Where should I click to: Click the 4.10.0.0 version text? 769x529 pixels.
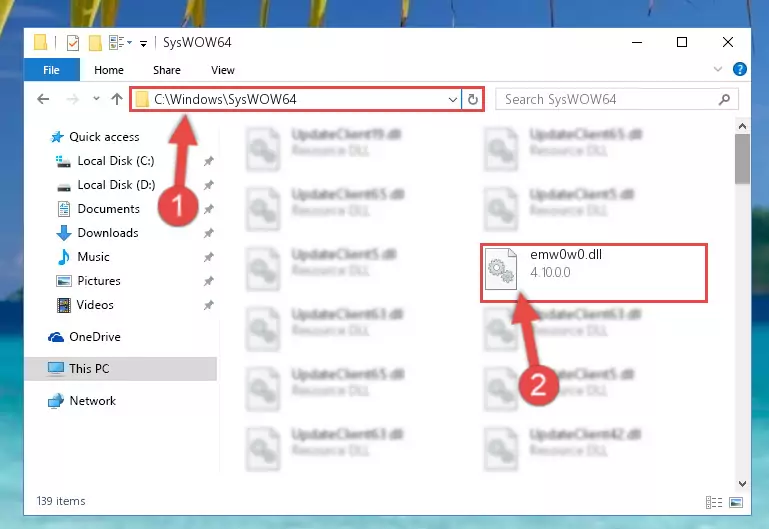(550, 273)
